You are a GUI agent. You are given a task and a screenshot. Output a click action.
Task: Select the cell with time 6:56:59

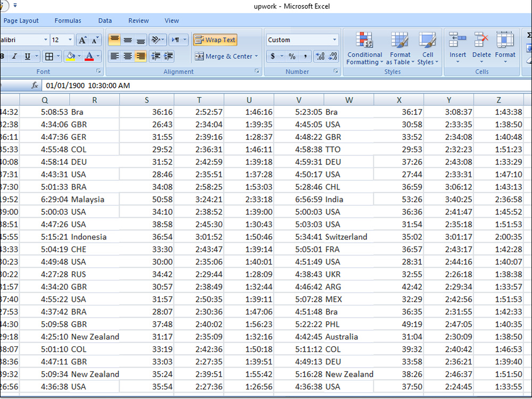(299, 199)
